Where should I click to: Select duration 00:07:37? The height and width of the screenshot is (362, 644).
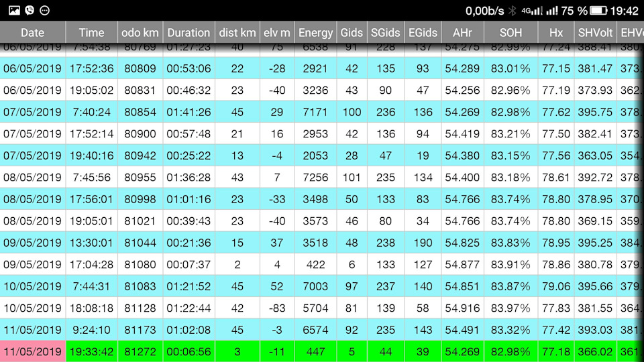pos(189,265)
